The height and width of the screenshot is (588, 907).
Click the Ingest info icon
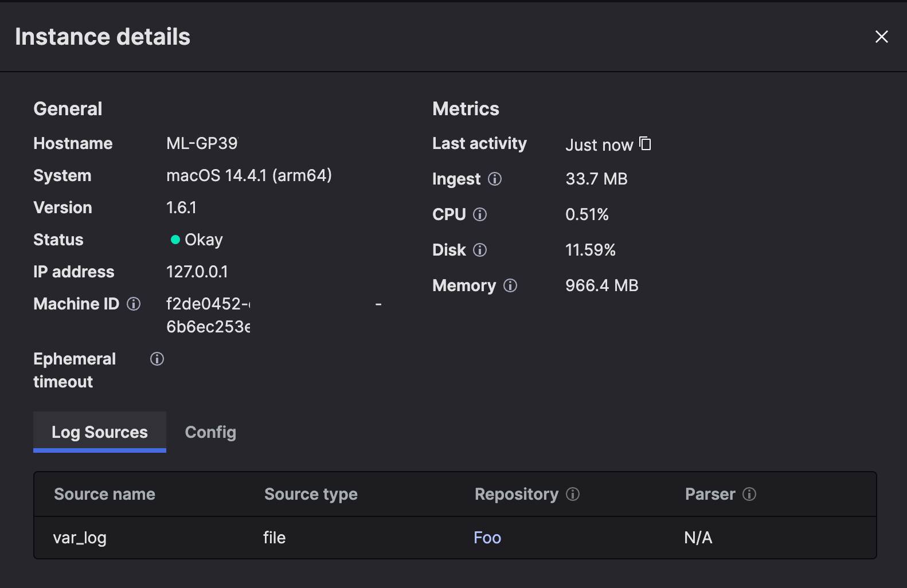(495, 179)
